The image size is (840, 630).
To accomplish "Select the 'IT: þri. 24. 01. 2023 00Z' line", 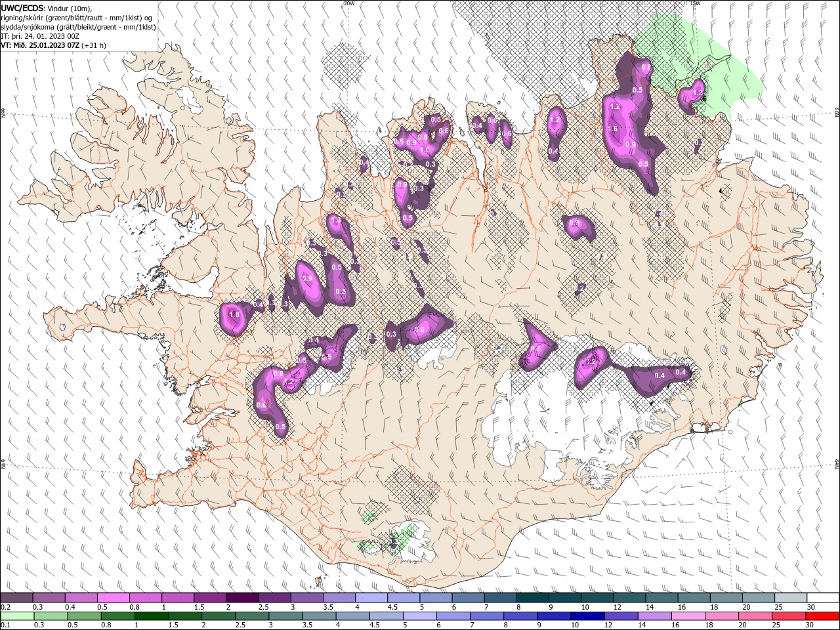I will (39, 36).
